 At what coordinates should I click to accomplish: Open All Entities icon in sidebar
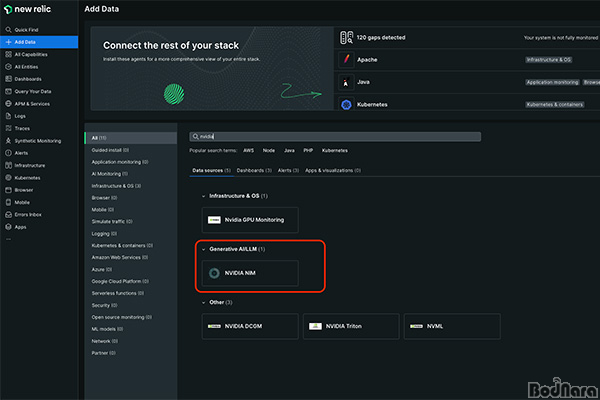click(8, 67)
